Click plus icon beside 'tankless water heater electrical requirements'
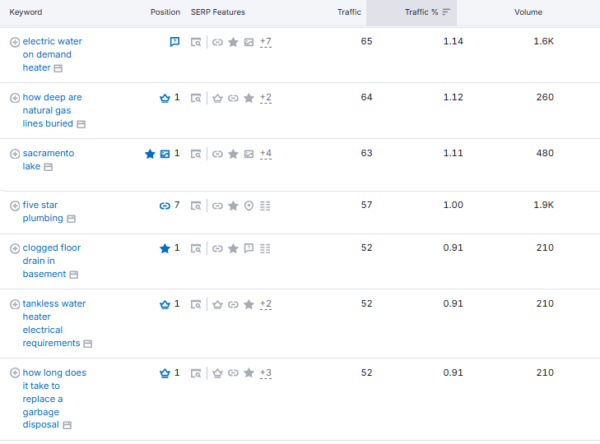This screenshot has width=600, height=444. click(14, 304)
